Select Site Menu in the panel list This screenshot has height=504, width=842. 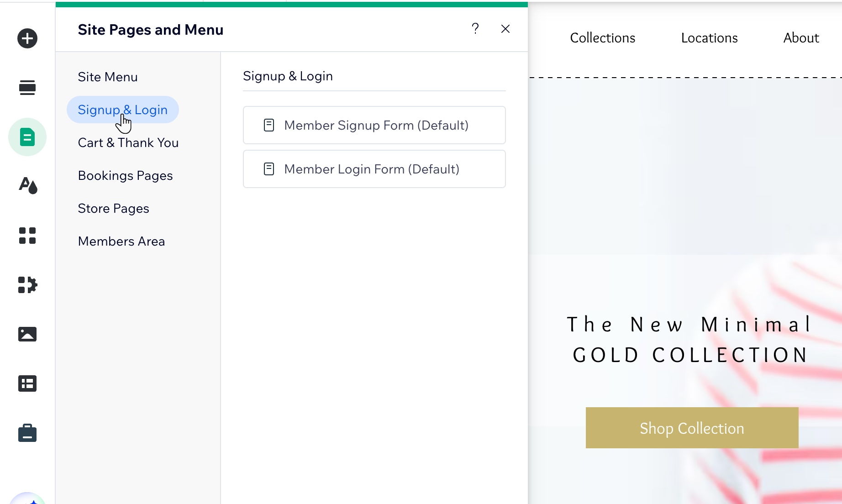tap(108, 77)
